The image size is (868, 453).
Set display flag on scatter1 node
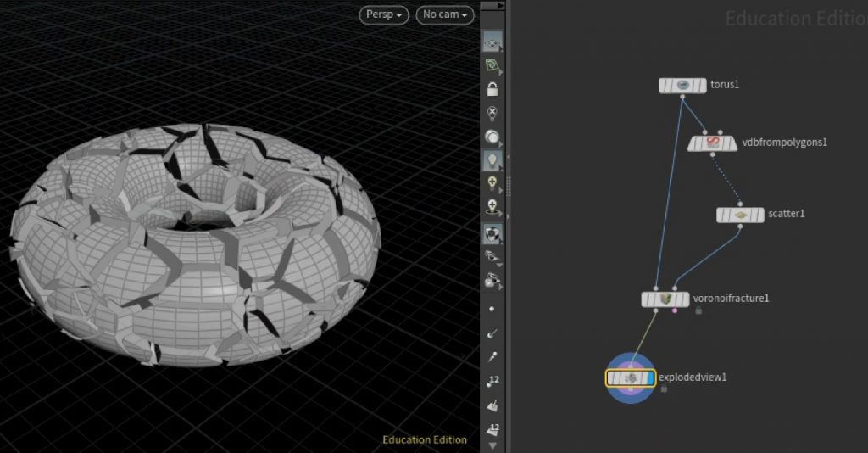(759, 215)
